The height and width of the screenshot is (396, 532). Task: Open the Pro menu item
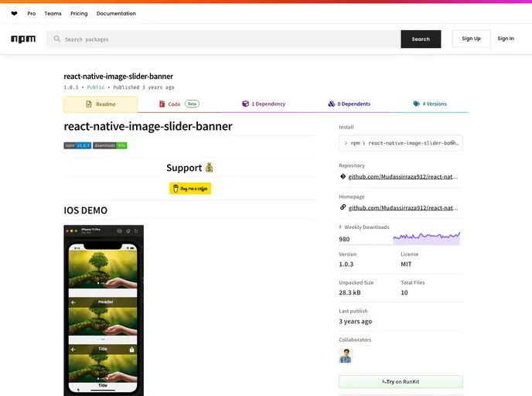(x=32, y=14)
